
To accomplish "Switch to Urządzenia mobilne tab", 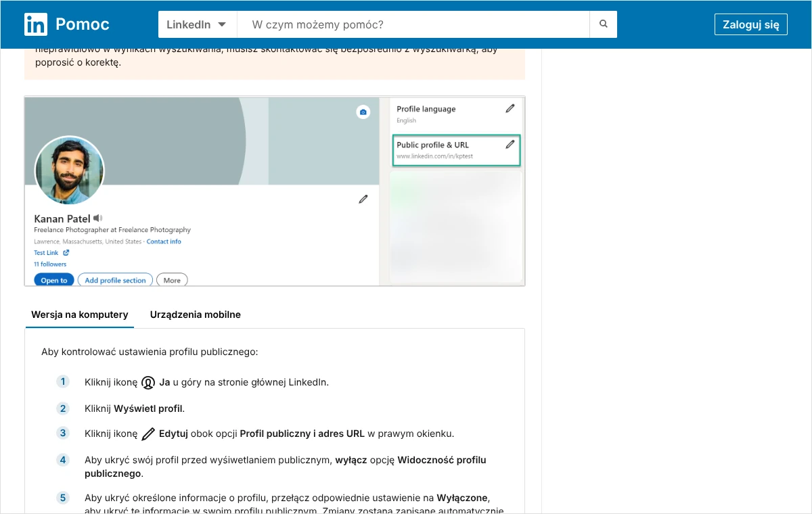I will (x=196, y=314).
